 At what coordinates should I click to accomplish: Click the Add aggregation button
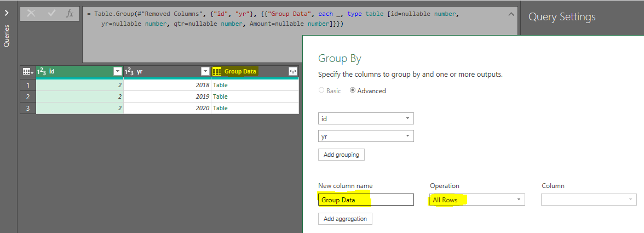pos(345,219)
